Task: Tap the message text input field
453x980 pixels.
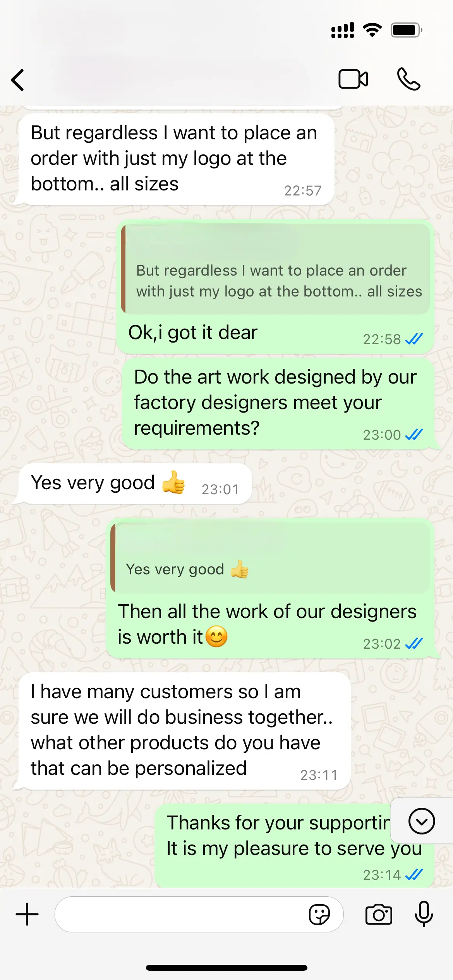Action: [182, 915]
